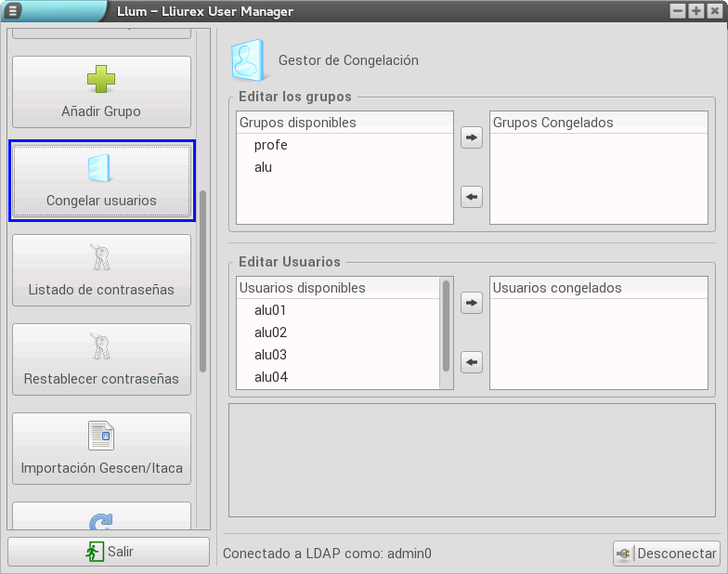
Task: Select the profe group
Action: 270,145
